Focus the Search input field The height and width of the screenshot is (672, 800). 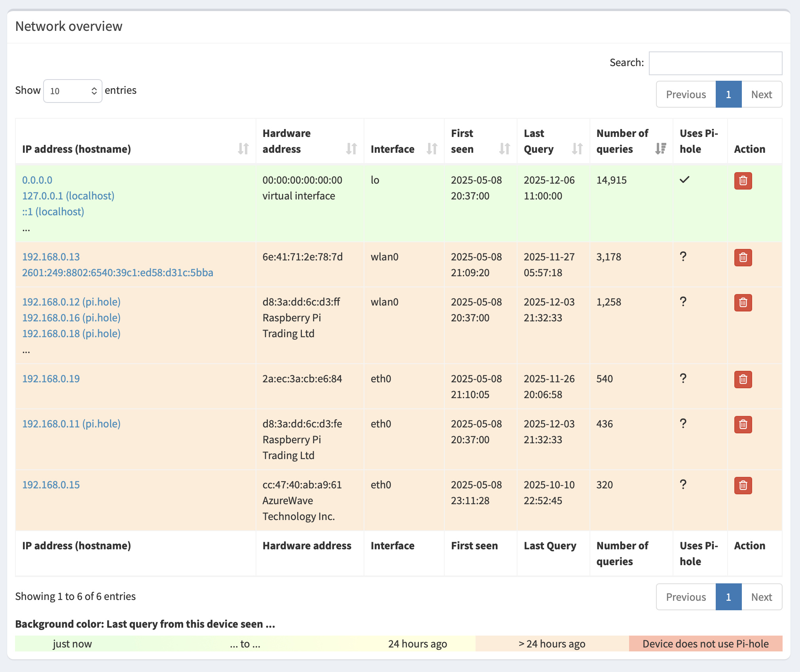pos(715,63)
